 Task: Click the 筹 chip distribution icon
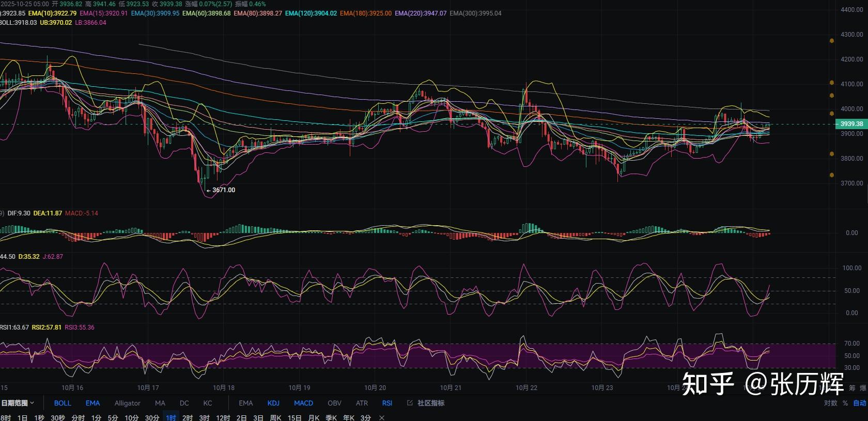(852, 388)
